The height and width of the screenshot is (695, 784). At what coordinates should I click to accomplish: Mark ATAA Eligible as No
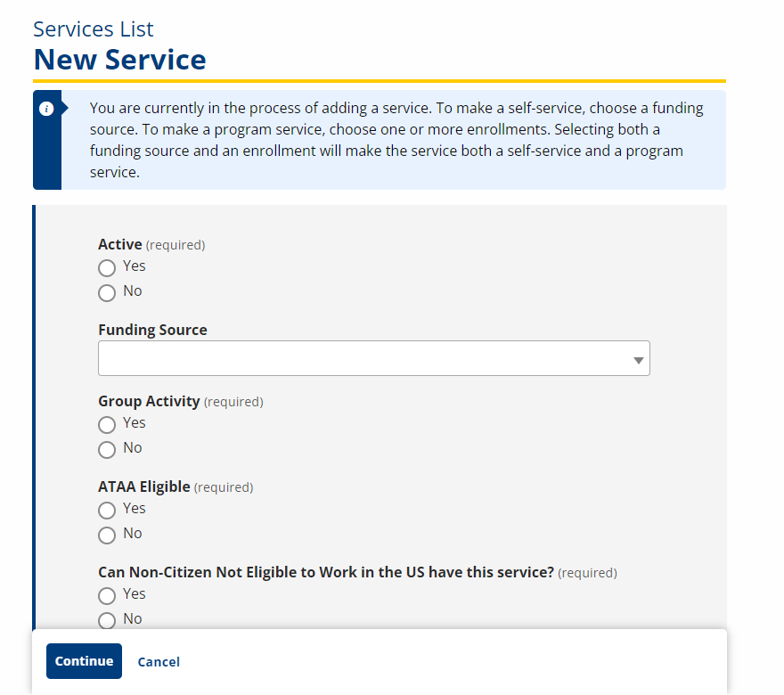pos(107,535)
